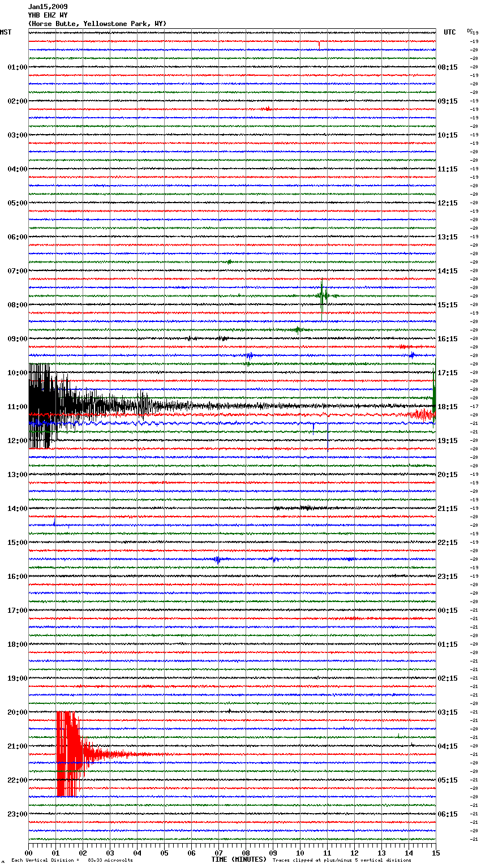Click the "19:15" UTC time label
Image resolution: width=481 pixels, height=868 pixels.
coord(448,441)
